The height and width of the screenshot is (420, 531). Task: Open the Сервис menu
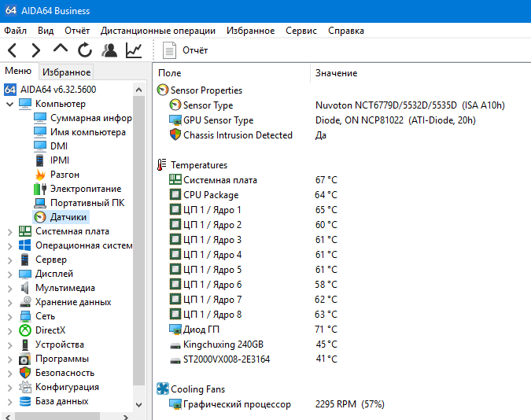301,31
